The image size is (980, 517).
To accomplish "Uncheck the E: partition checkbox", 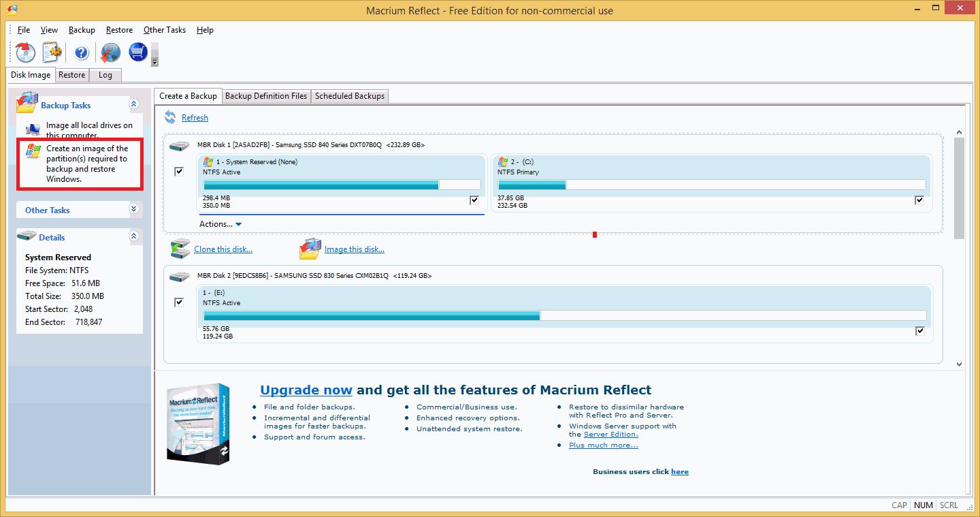I will coord(920,331).
